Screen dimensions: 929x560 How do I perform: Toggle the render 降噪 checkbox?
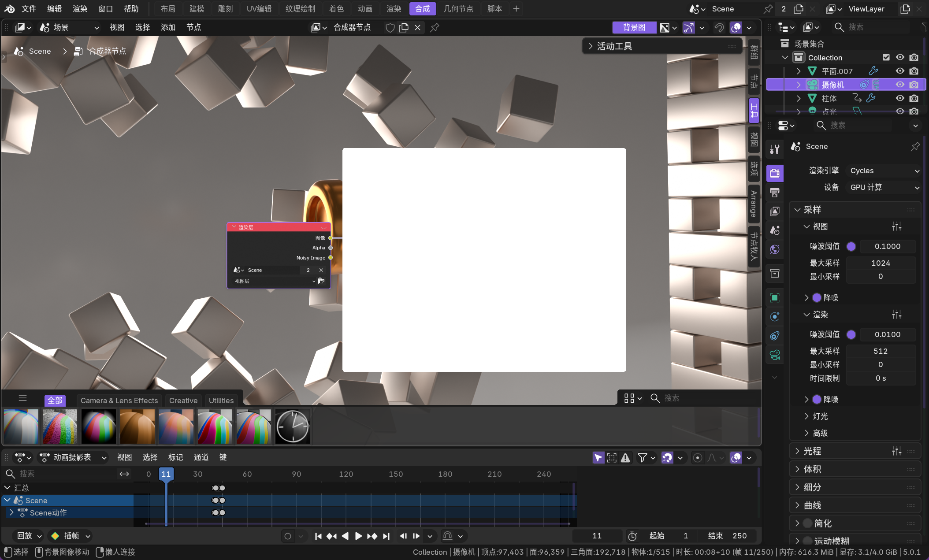click(817, 399)
